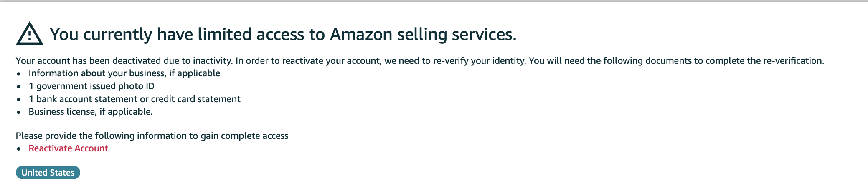Image resolution: width=868 pixels, height=196 pixels.
Task: Click the bullet before Reactivate Account
Action: click(x=19, y=149)
